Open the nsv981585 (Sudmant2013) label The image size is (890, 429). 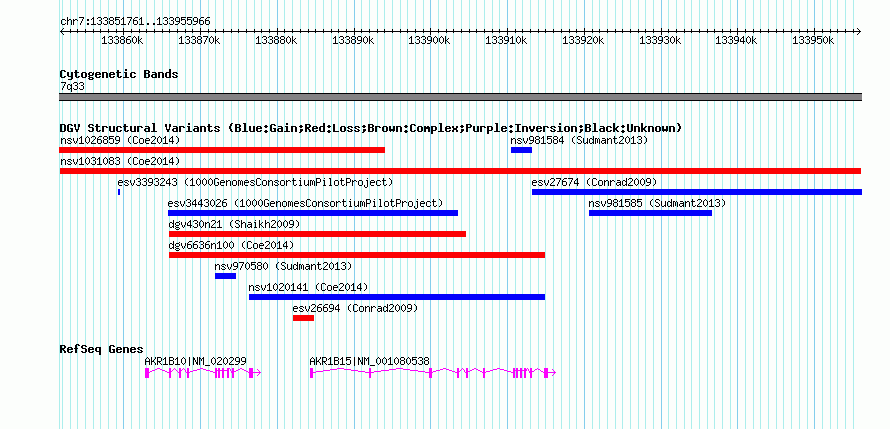[x=657, y=203]
